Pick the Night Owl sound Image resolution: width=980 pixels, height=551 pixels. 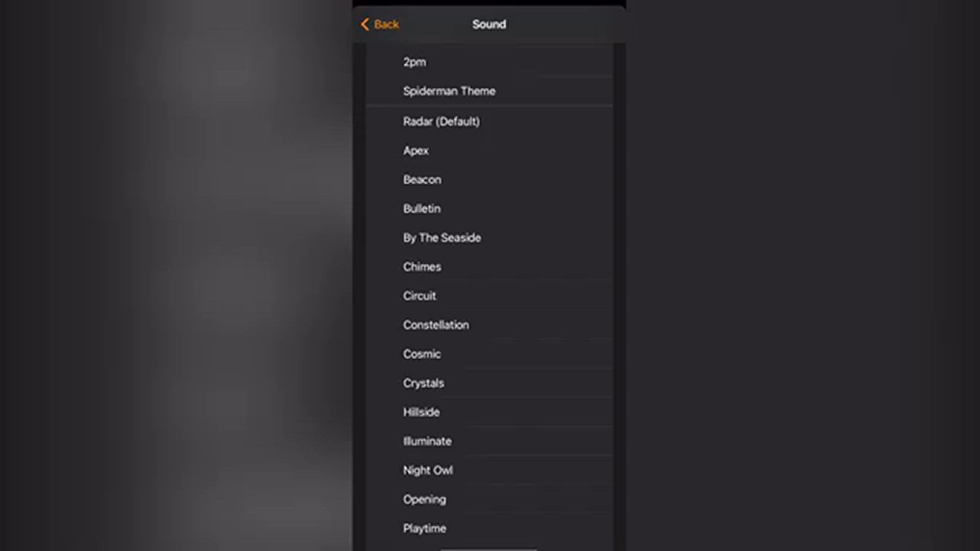[x=489, y=470]
